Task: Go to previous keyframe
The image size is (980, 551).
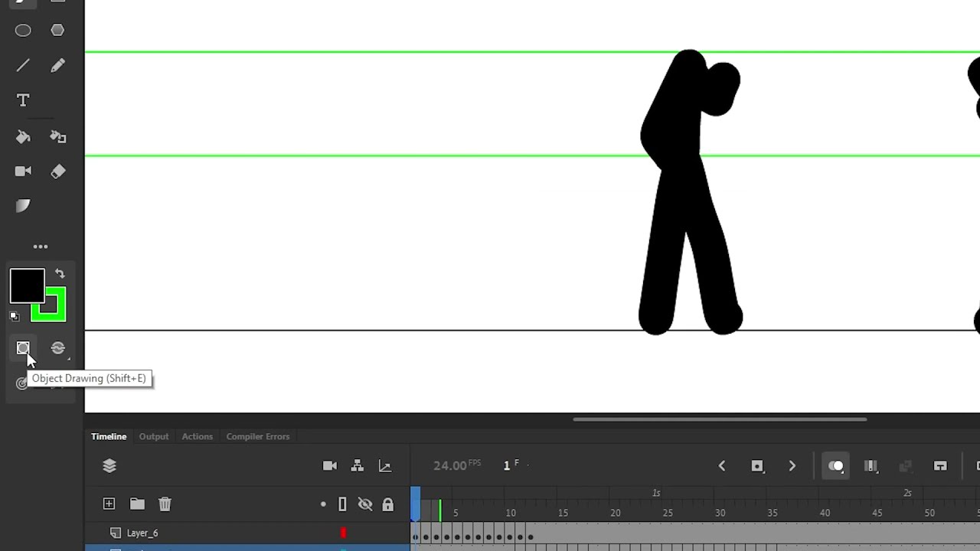Action: (x=721, y=465)
